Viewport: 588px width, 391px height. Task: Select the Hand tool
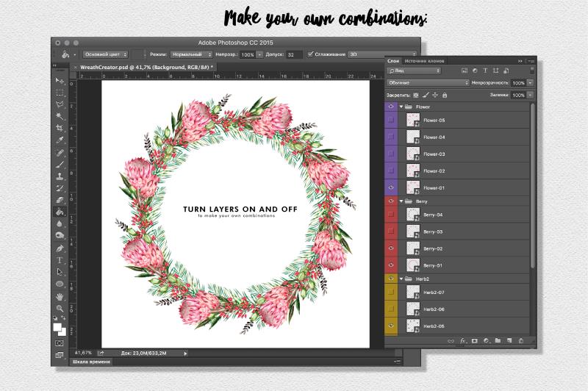coord(60,296)
